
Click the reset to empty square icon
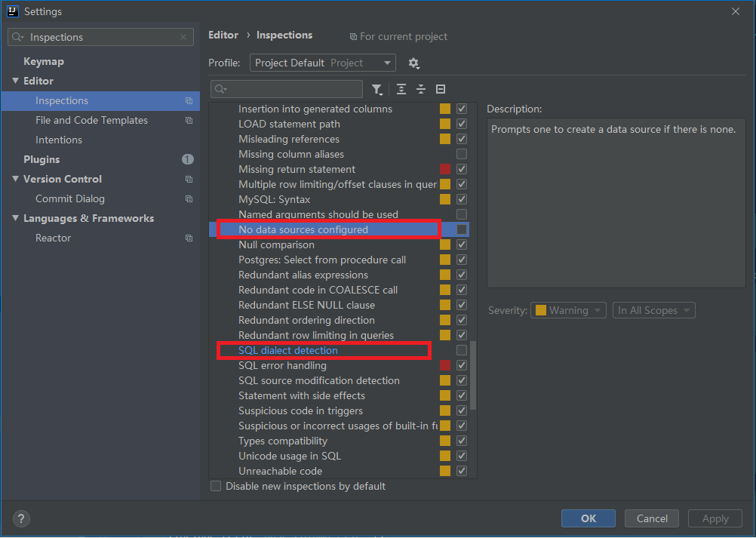coord(440,89)
